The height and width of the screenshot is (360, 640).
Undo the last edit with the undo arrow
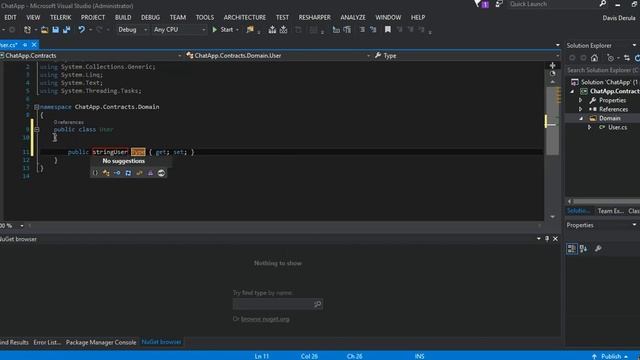[x=82, y=29]
